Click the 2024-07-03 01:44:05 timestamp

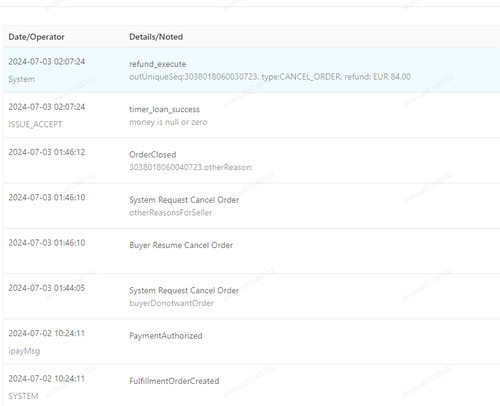(47, 288)
